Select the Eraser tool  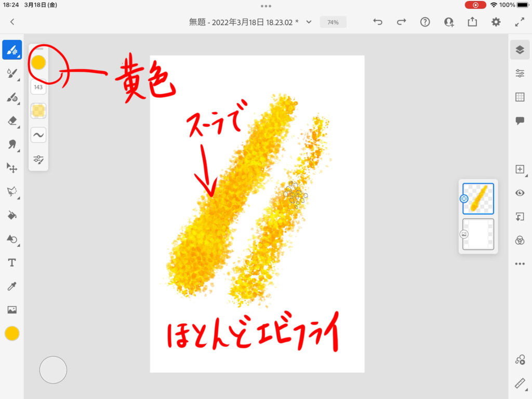click(12, 121)
